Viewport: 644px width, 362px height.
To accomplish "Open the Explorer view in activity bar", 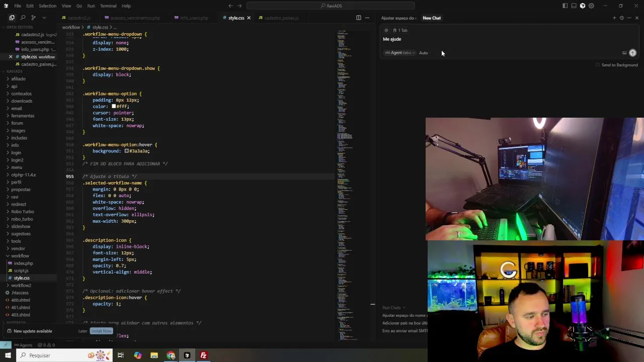I will (x=12, y=18).
